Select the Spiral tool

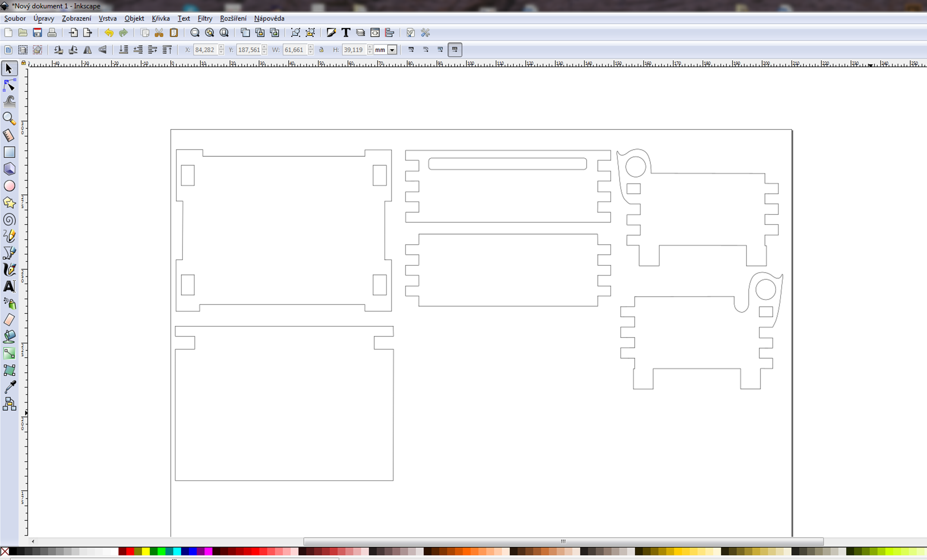(9, 220)
